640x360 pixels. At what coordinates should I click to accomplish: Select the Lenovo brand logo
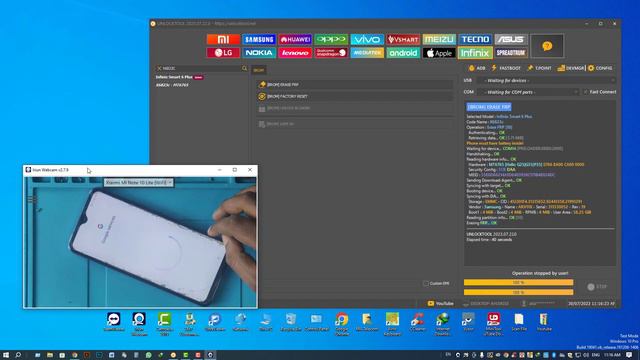click(x=295, y=53)
